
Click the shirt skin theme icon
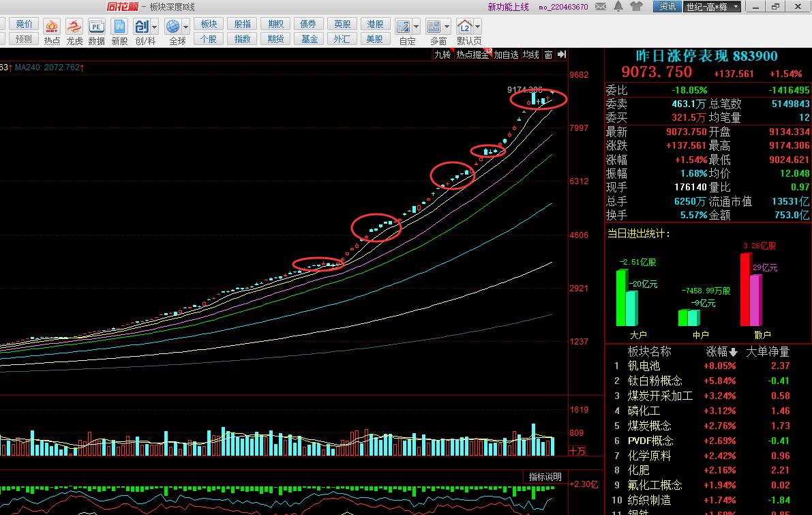(x=637, y=7)
